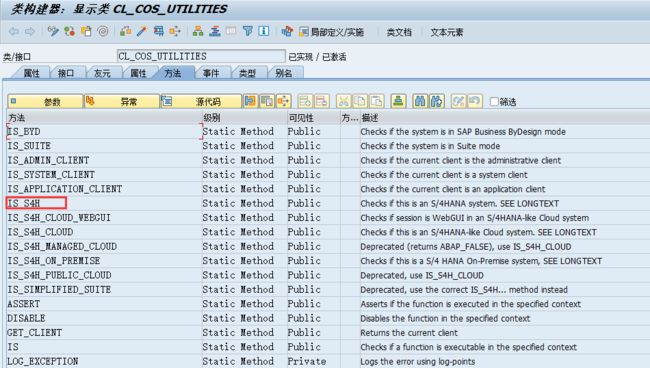
Task: Click the paste icon in method toolbar
Action: click(376, 102)
